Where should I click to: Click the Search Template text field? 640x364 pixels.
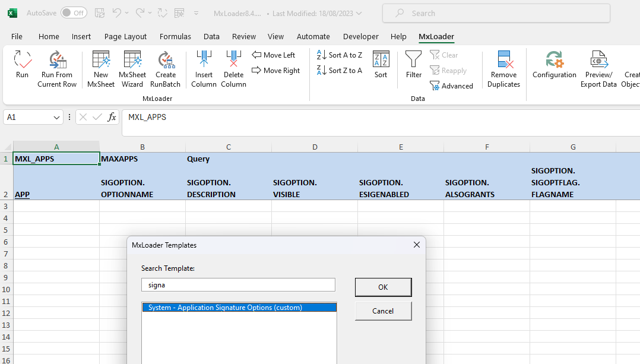238,285
